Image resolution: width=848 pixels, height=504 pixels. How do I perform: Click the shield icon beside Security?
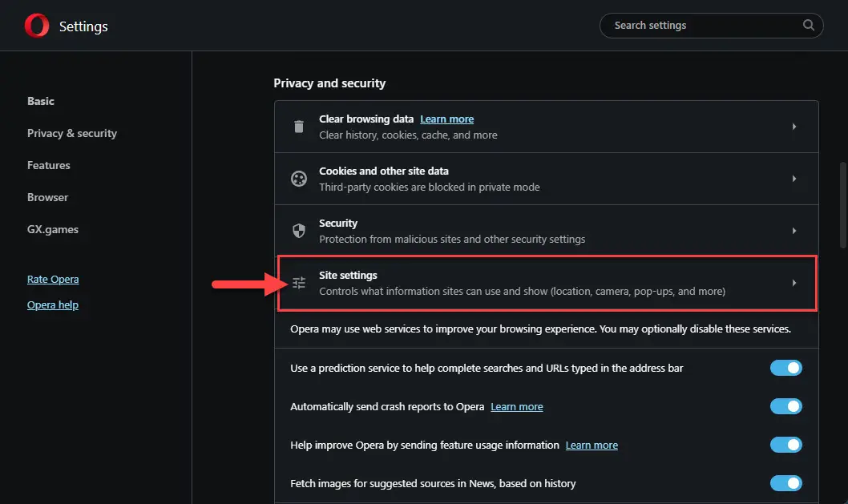click(298, 231)
